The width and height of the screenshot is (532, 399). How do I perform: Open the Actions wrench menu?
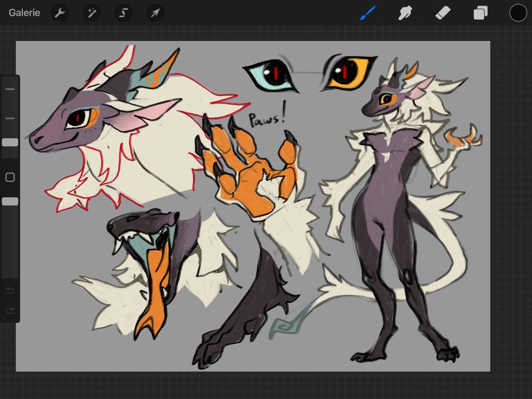click(60, 13)
